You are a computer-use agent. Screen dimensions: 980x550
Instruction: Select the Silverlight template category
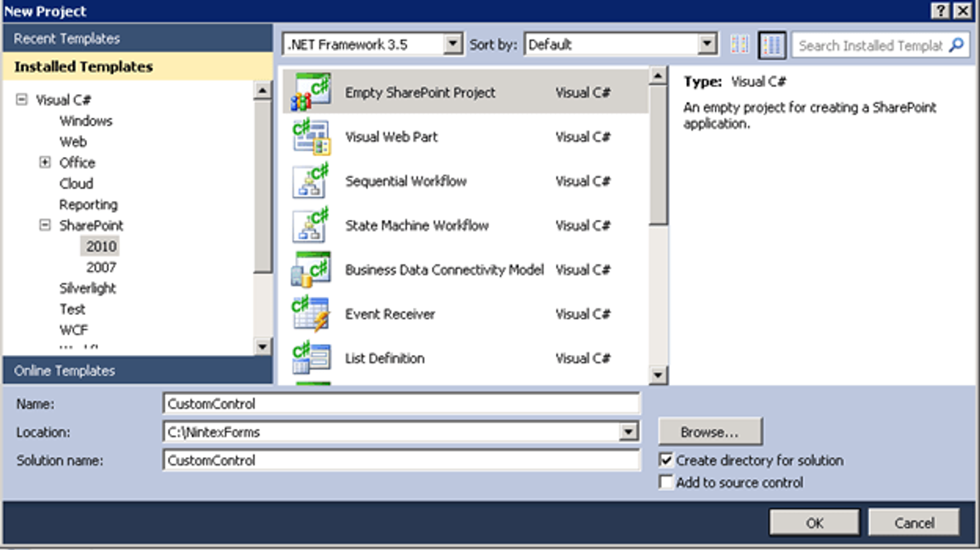click(x=87, y=288)
